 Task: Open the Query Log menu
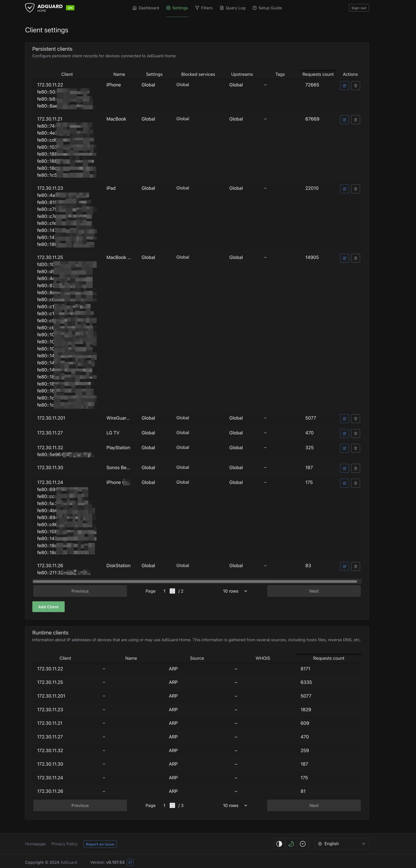232,8
